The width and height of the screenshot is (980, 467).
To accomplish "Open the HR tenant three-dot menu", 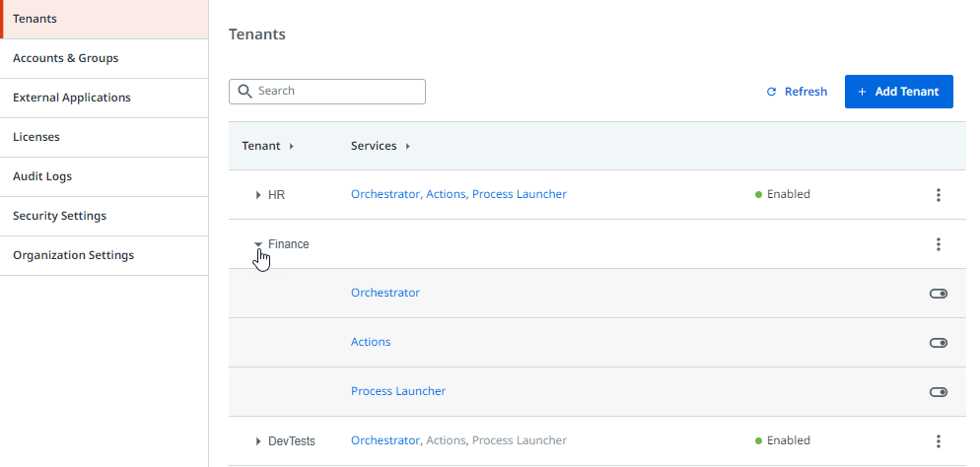I will coord(938,195).
